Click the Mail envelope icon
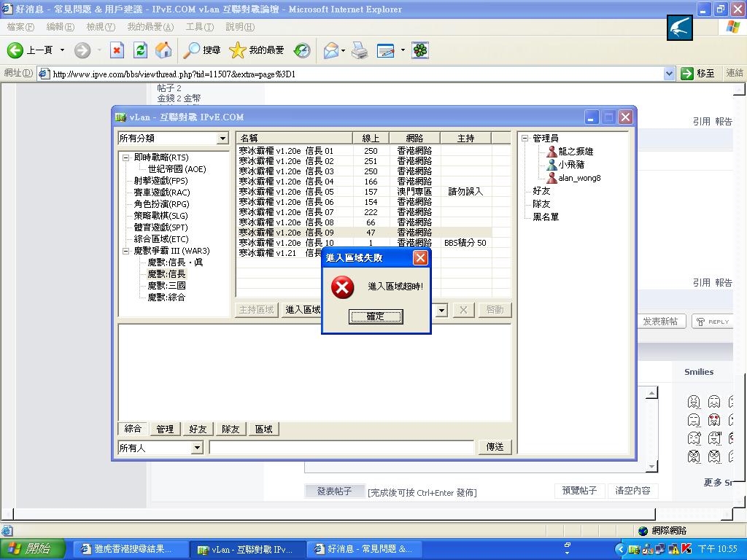This screenshot has width=747, height=560. (331, 50)
